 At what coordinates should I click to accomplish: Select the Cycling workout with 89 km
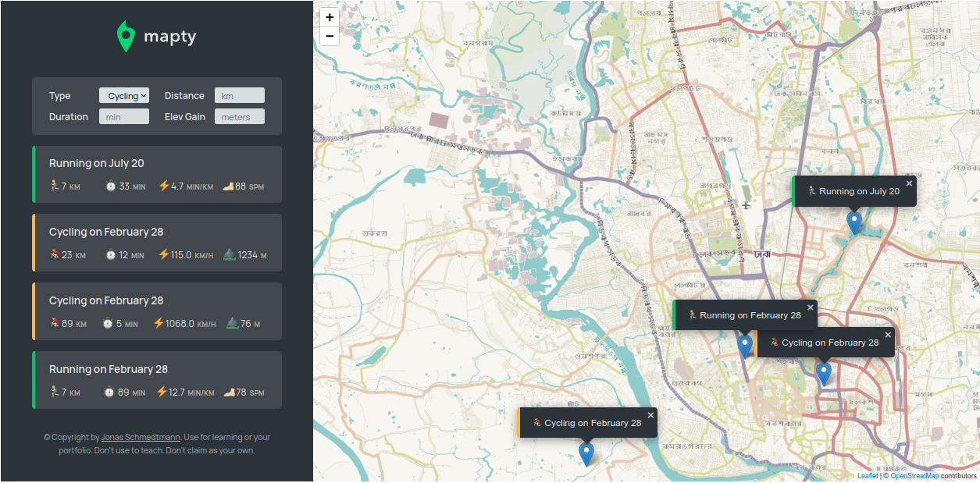coord(157,311)
